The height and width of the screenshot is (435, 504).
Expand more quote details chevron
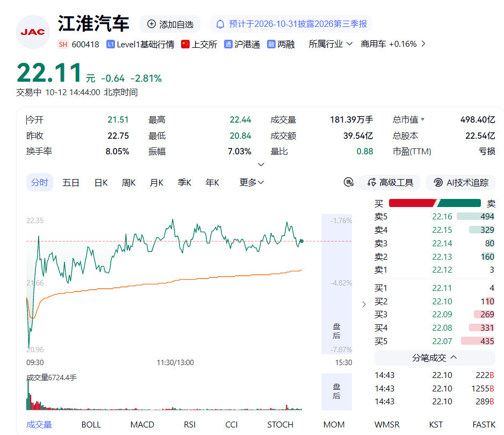point(261,165)
